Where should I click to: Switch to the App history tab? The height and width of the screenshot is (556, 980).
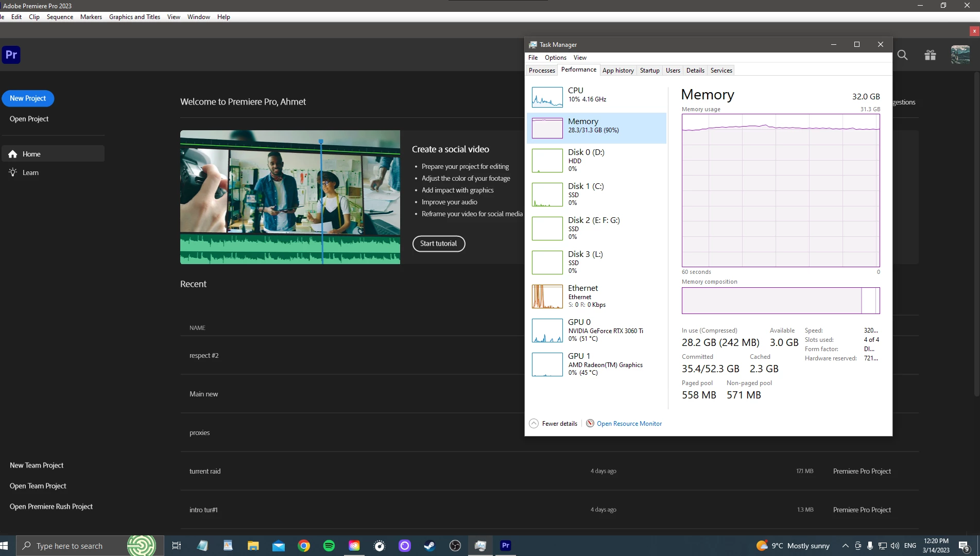pyautogui.click(x=618, y=71)
